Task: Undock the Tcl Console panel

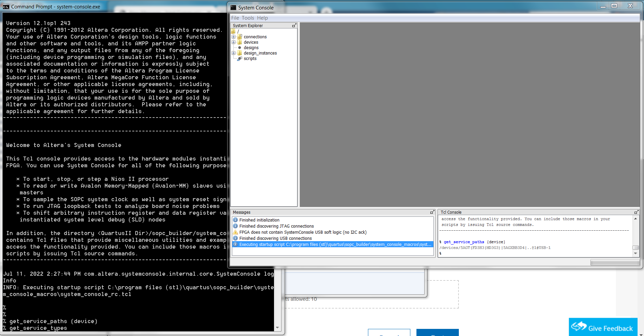Action: (x=636, y=212)
